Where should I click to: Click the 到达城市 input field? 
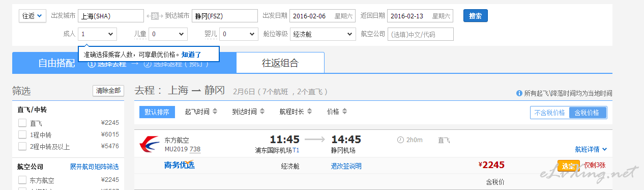225,16
